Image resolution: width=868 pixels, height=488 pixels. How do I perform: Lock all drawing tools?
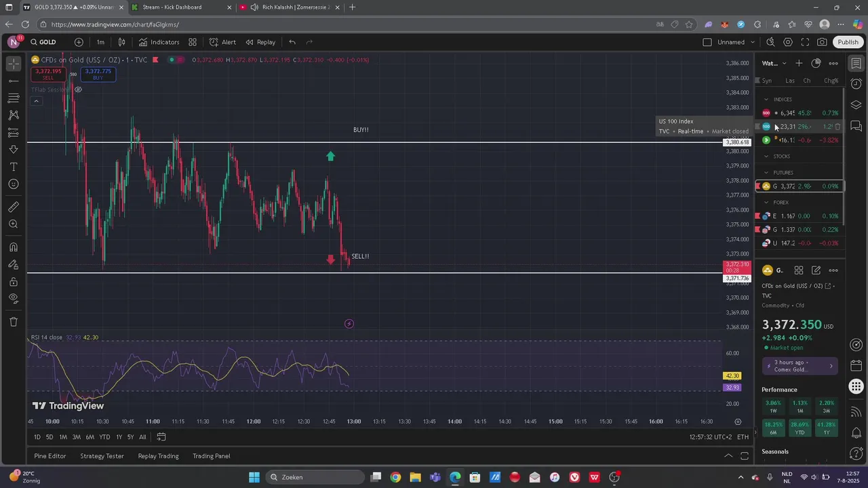[14, 281]
